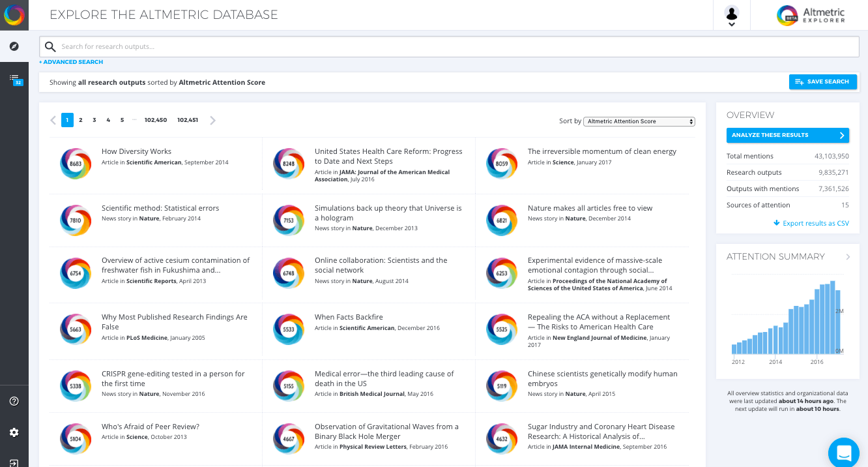Click the Altmetric donut logo in the sidebar
This screenshot has width=868, height=467.
point(14,15)
